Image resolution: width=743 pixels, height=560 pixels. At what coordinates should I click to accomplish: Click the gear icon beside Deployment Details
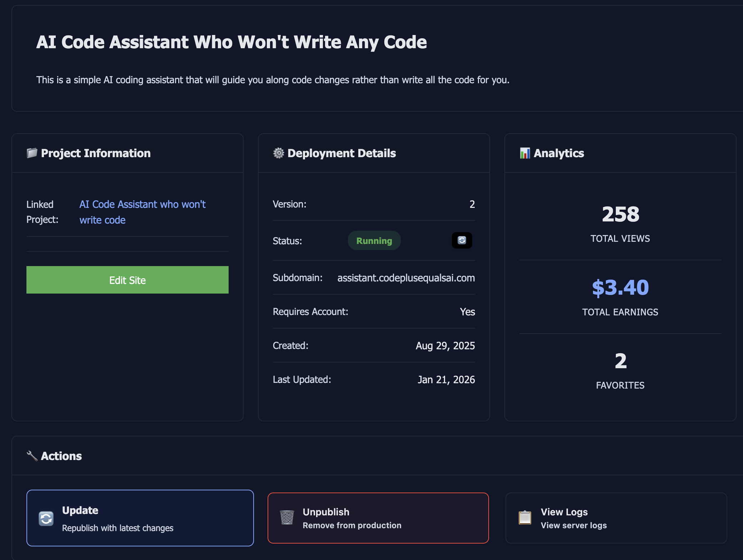278,153
